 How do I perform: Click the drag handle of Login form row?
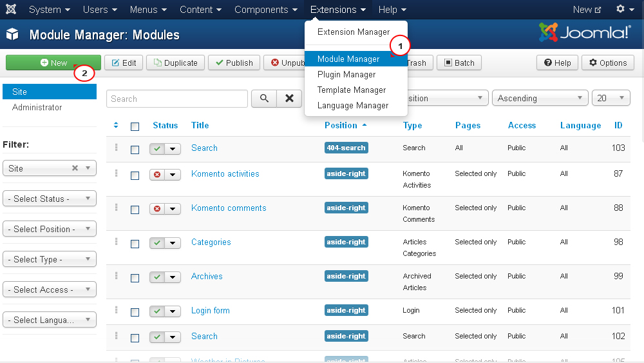tap(116, 310)
